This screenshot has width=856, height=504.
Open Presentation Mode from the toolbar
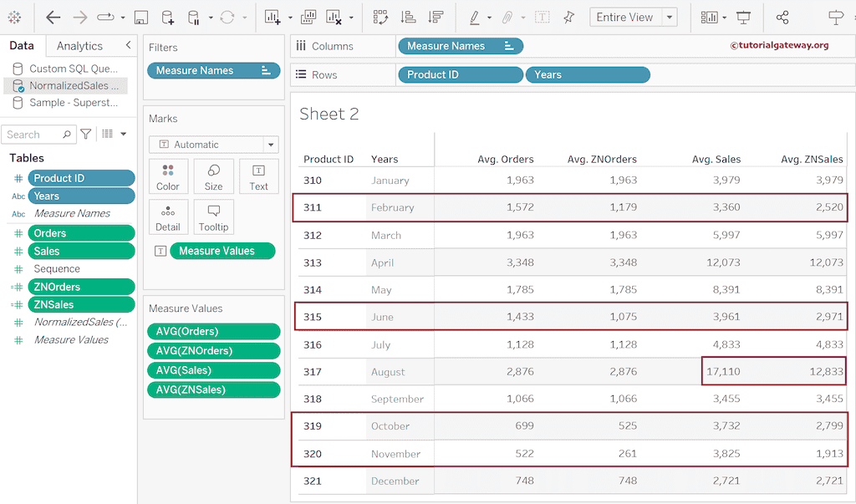pyautogui.click(x=744, y=18)
